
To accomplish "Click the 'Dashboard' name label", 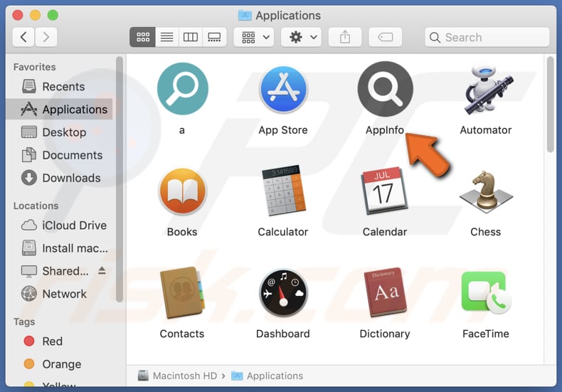I will tap(283, 334).
